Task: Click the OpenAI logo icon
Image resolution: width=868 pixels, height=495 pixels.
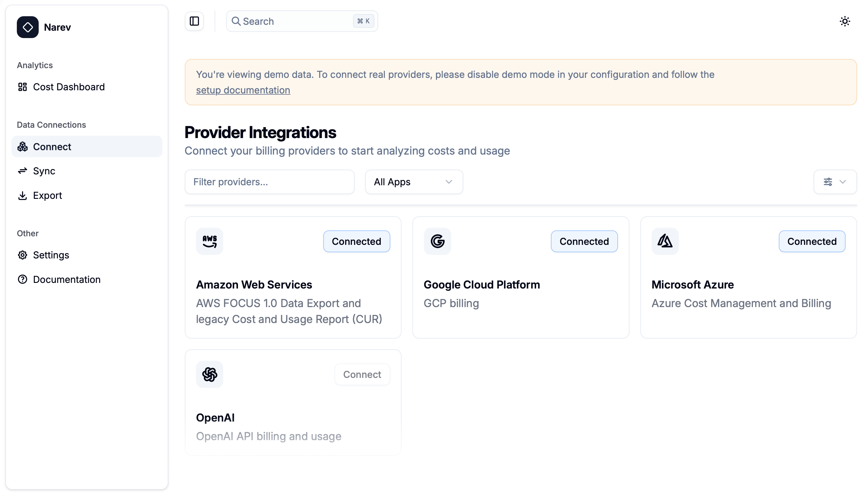Action: coord(210,374)
